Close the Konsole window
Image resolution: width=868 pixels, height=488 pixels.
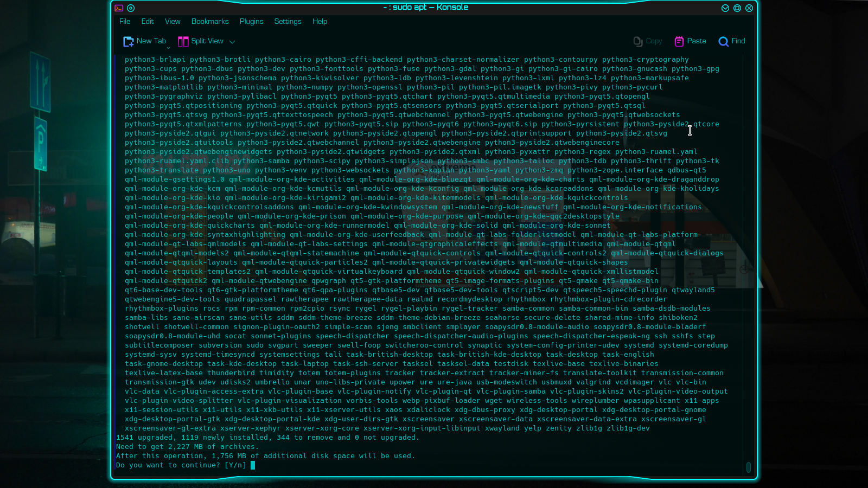pos(749,8)
